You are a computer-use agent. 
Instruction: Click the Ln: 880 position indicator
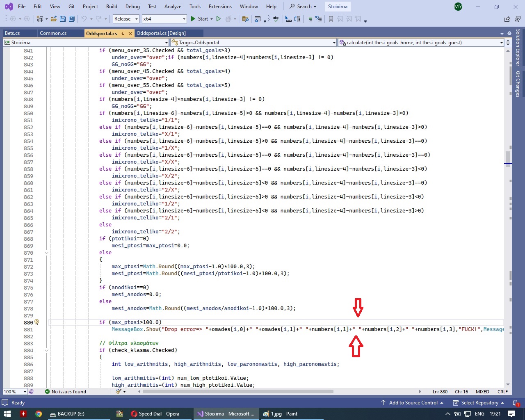[440, 392]
